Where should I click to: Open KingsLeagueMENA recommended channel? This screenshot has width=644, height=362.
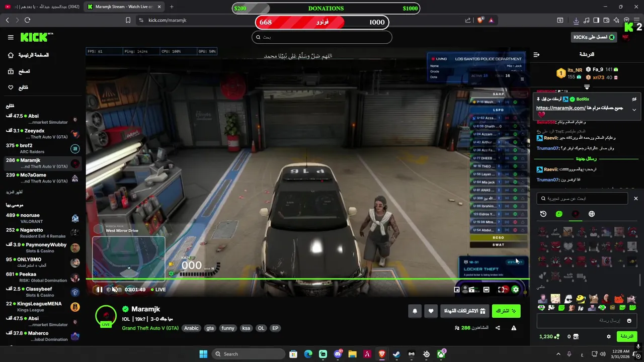point(43,307)
